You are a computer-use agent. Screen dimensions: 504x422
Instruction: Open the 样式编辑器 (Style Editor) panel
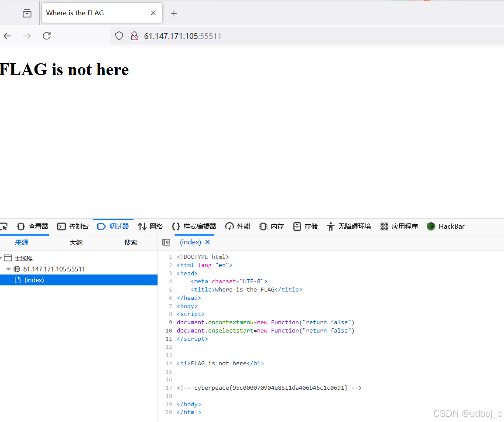[194, 226]
